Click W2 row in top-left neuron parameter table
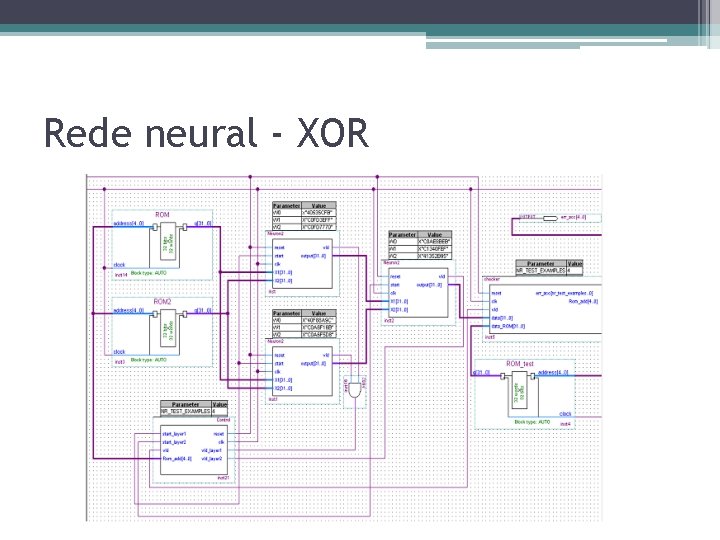The width and height of the screenshot is (720, 540). [304, 227]
